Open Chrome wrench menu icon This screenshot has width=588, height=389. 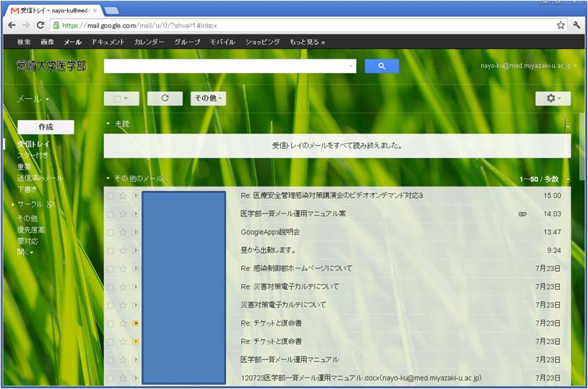tap(576, 25)
